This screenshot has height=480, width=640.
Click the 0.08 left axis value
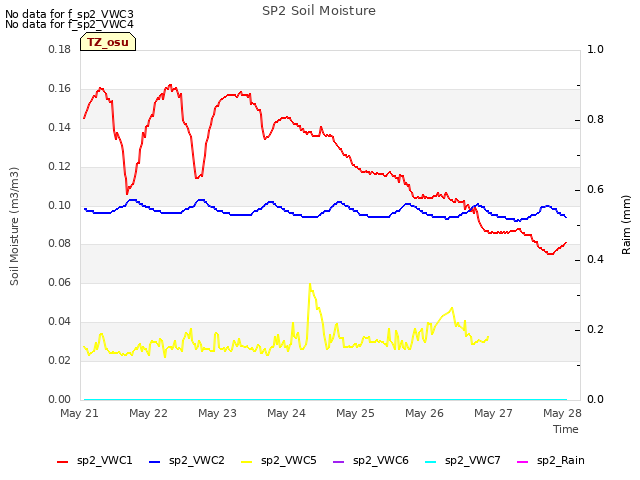(60, 244)
